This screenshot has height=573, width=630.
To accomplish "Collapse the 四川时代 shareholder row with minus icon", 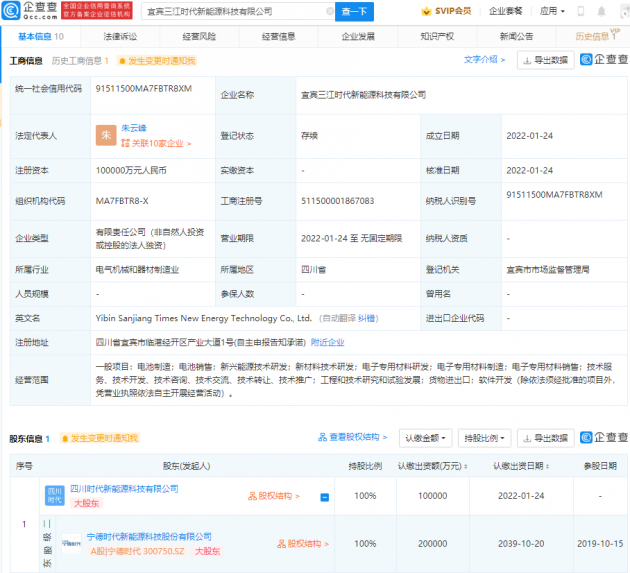I will 325,497.
